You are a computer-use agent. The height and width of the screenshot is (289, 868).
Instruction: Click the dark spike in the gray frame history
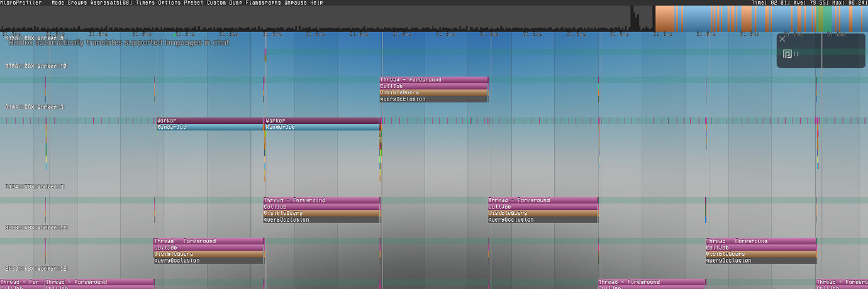coord(633,19)
